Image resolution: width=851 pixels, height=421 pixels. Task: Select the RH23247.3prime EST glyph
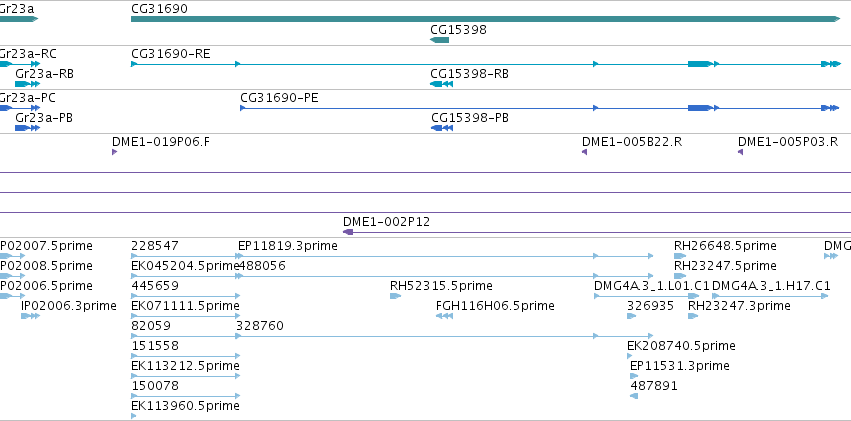693,316
